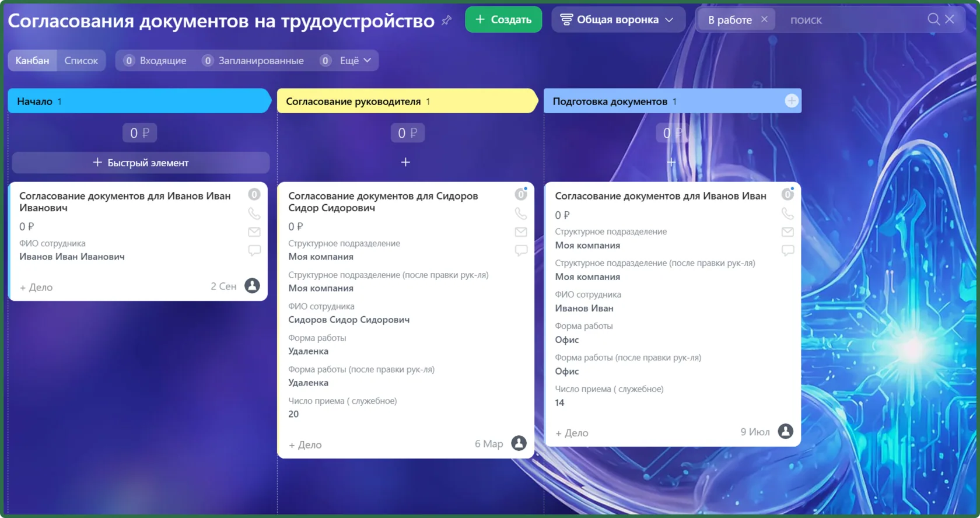Click user avatar on card dated 6 Мар
The width and height of the screenshot is (980, 518).
pyautogui.click(x=519, y=443)
